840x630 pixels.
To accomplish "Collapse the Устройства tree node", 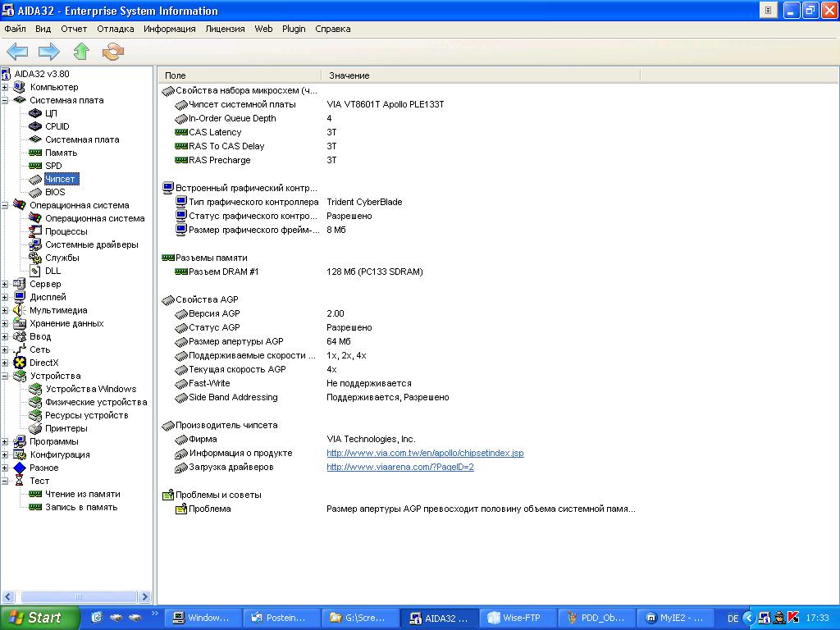I will pyautogui.click(x=5, y=376).
